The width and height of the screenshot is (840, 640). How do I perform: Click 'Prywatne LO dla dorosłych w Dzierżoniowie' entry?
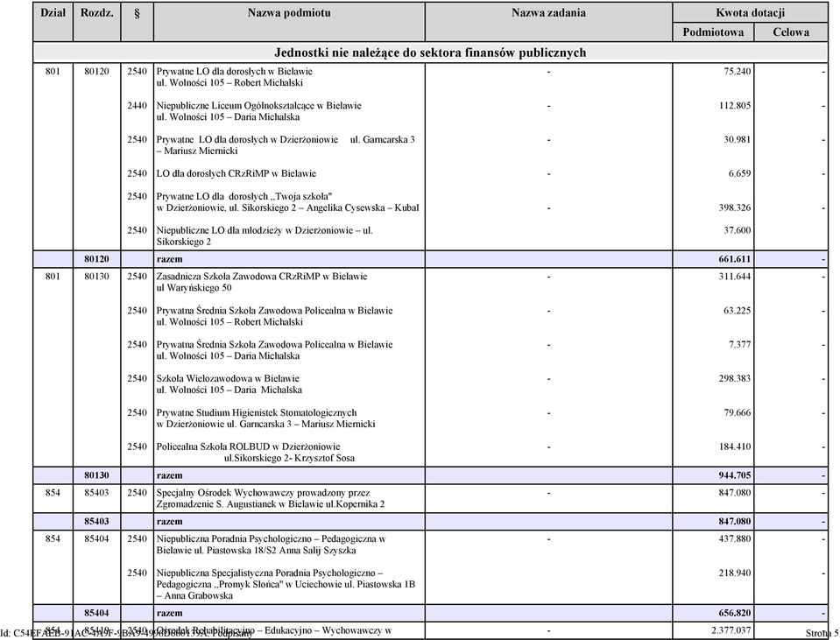[286, 145]
